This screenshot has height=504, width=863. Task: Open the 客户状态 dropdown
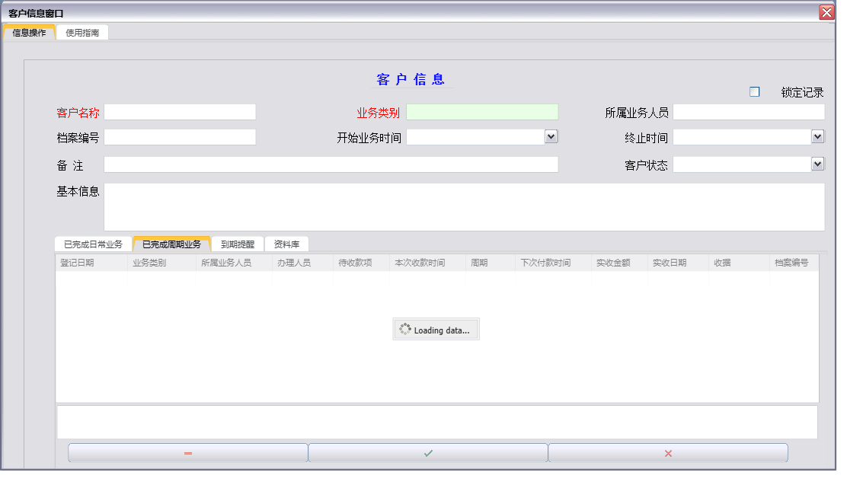(818, 164)
